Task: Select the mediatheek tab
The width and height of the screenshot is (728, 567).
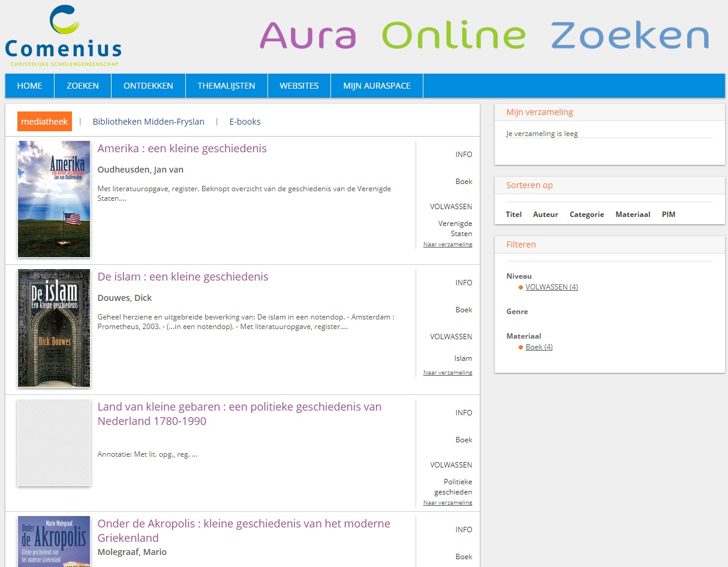Action: pyautogui.click(x=44, y=122)
